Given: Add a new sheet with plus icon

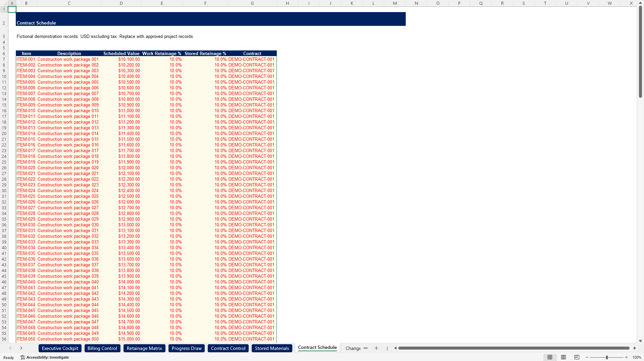Looking at the screenshot, I should point(376,348).
